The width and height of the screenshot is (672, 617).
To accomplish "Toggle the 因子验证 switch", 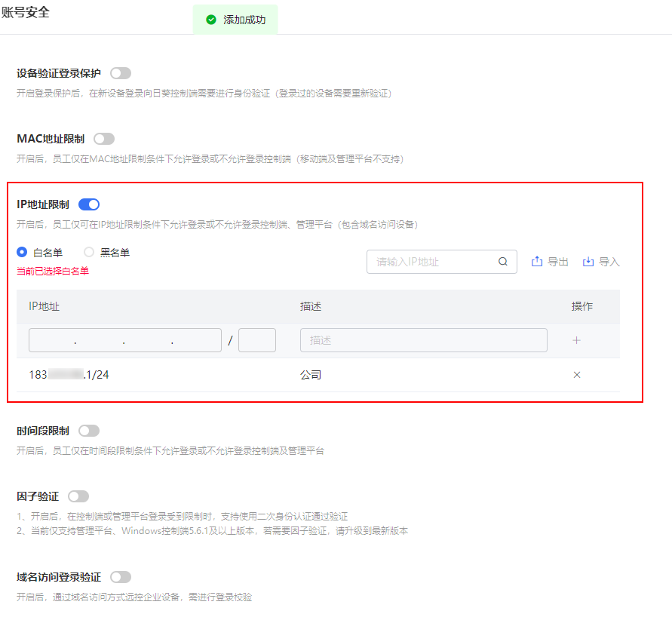I will (78, 496).
